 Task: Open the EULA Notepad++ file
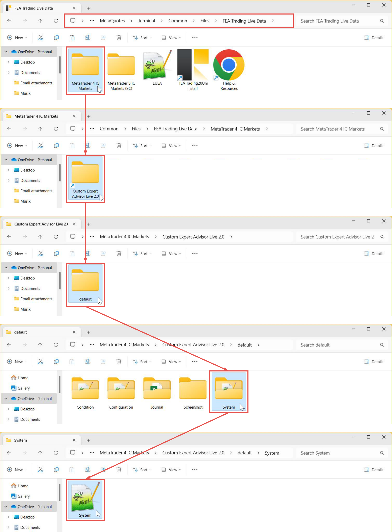click(157, 68)
